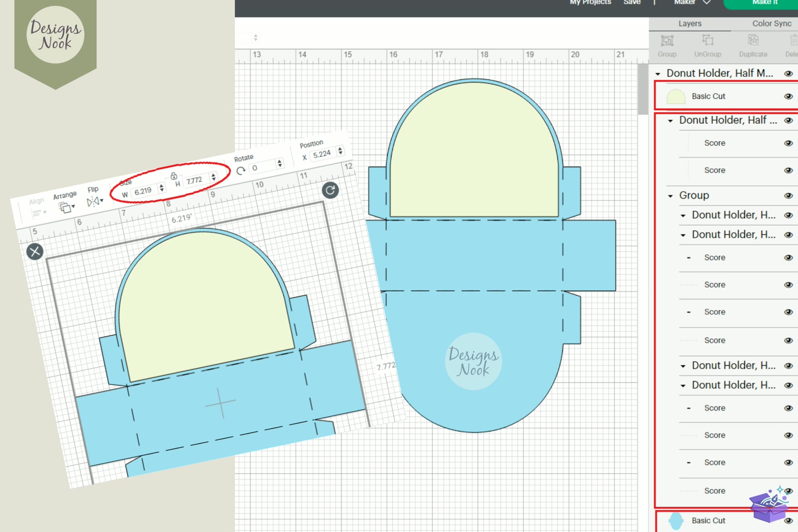Viewport: 798px width, 532px height.
Task: Click the Rotate arrow icon in inset toolbar
Action: [241, 171]
